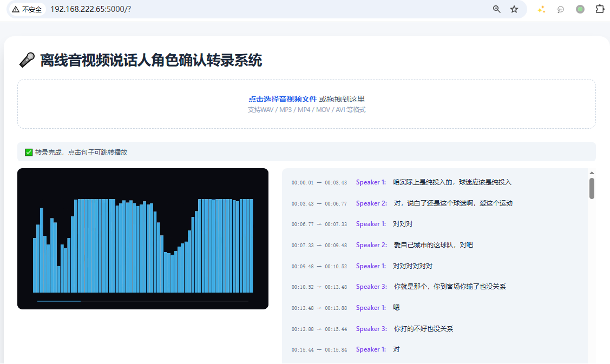Open the extensions puzzle-piece icon

click(600, 9)
